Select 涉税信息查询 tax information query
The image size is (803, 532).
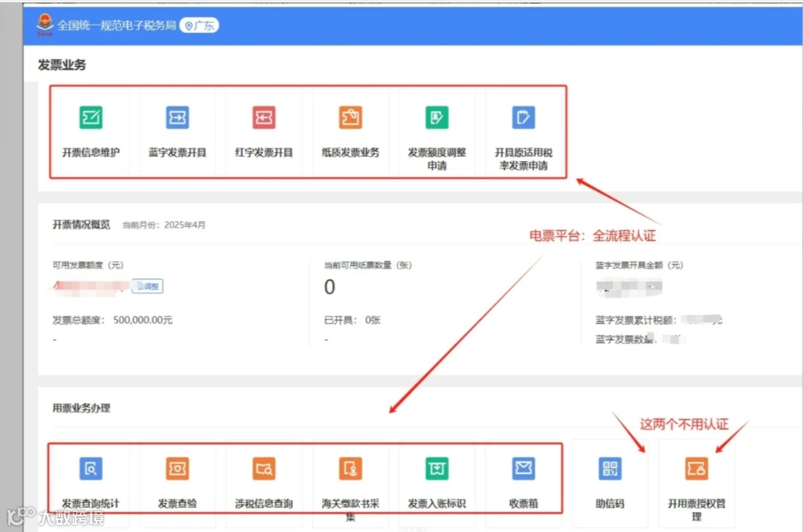coord(263,483)
